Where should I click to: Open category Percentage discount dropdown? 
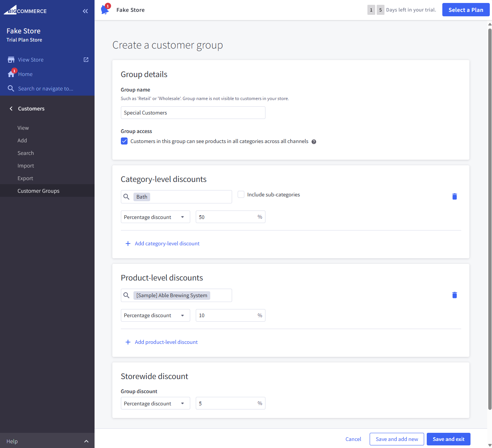(155, 217)
